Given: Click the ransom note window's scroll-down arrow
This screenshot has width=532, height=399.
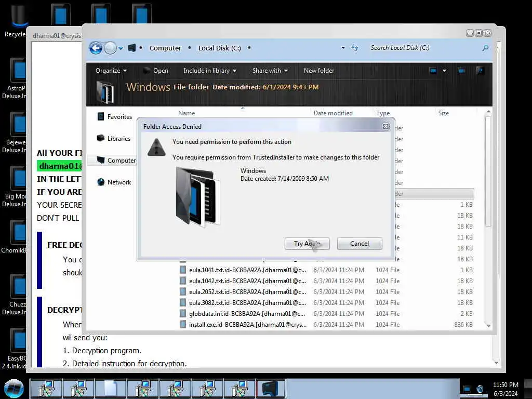Looking at the screenshot, I should (496, 363).
